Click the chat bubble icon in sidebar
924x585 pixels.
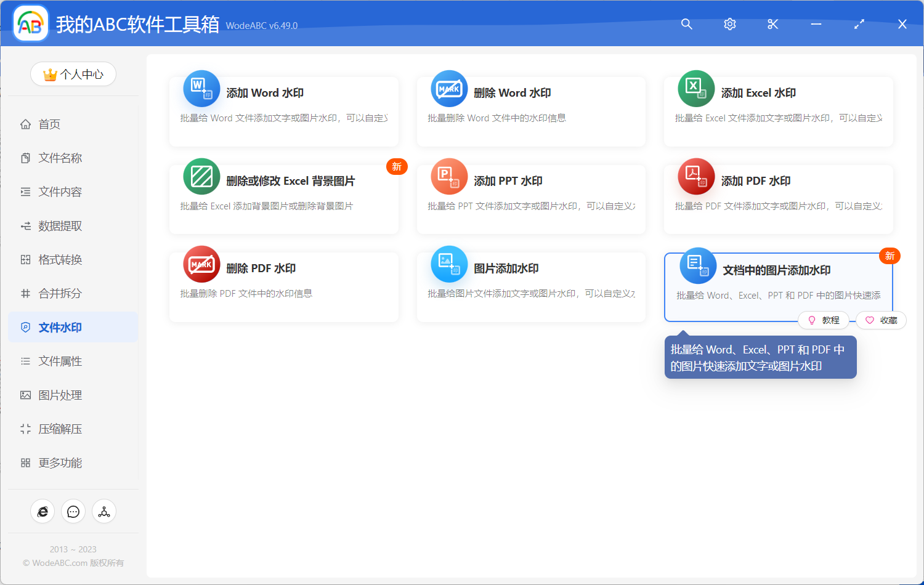(x=73, y=512)
